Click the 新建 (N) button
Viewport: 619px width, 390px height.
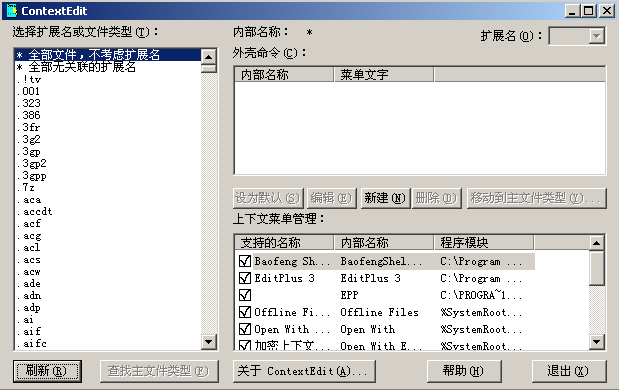point(385,198)
